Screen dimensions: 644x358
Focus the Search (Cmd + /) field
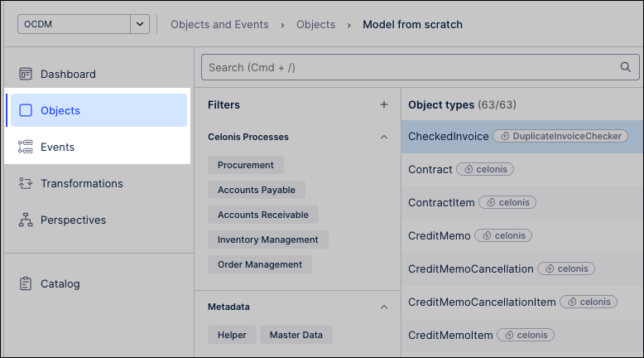pyautogui.click(x=421, y=67)
